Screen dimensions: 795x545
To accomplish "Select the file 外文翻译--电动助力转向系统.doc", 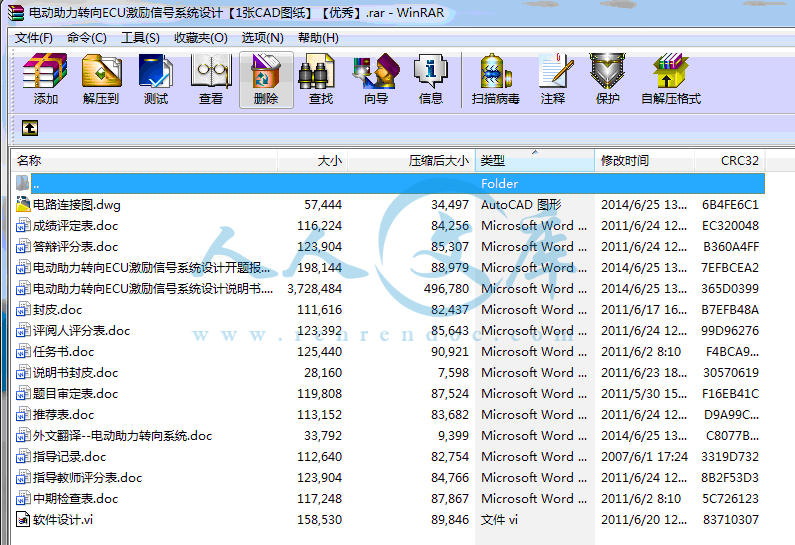I will pos(122,435).
